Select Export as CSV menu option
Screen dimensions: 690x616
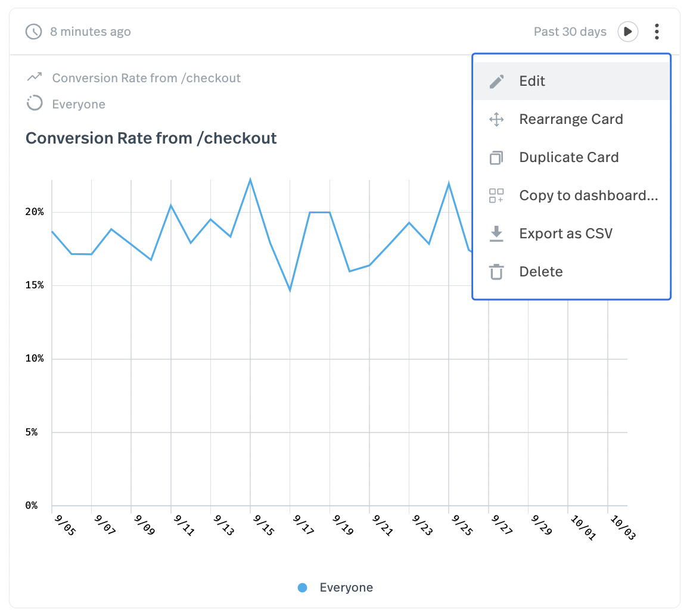coord(565,234)
